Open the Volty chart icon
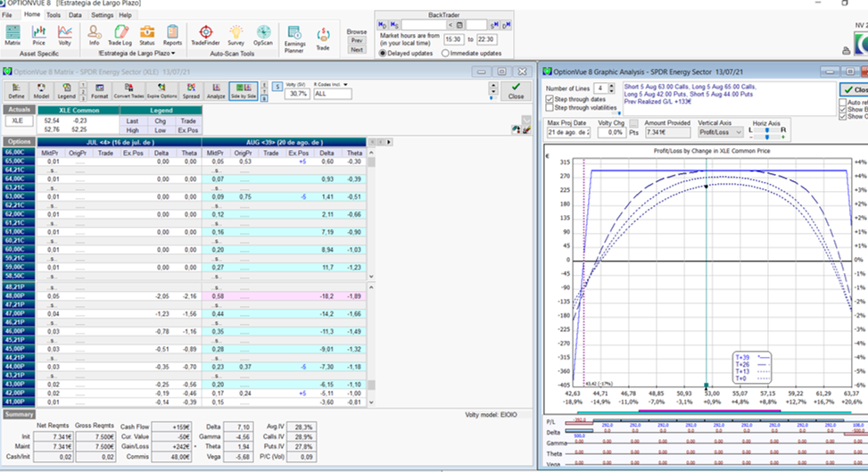The image size is (868, 472). tap(65, 36)
